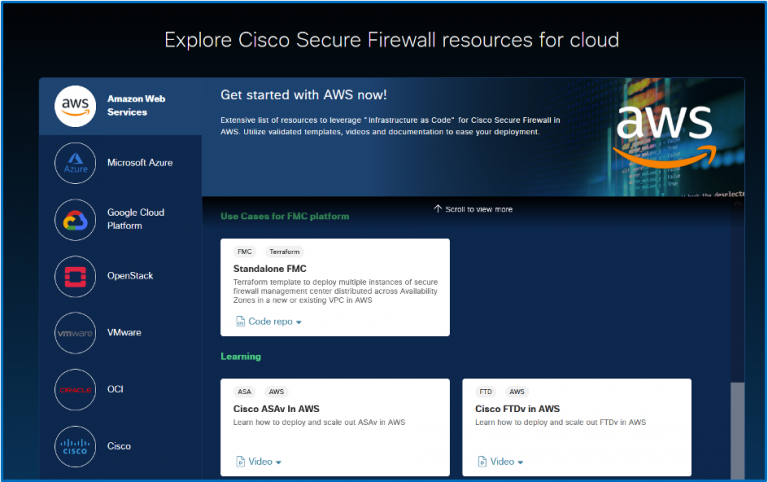This screenshot has height=482, width=768.
Task: Select the Cisco logo icon in sidebar
Action: pos(77,446)
